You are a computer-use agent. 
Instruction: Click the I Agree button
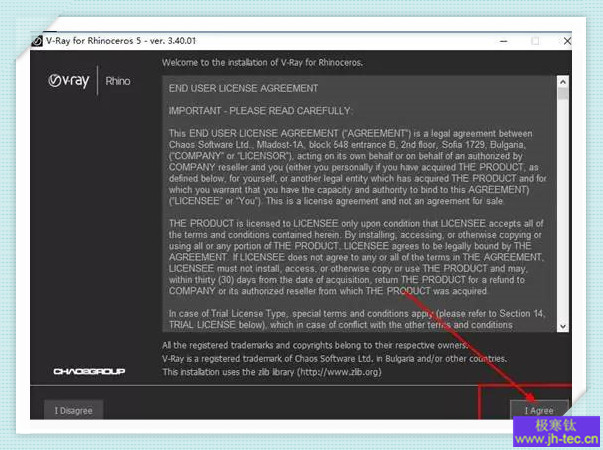[x=539, y=410]
